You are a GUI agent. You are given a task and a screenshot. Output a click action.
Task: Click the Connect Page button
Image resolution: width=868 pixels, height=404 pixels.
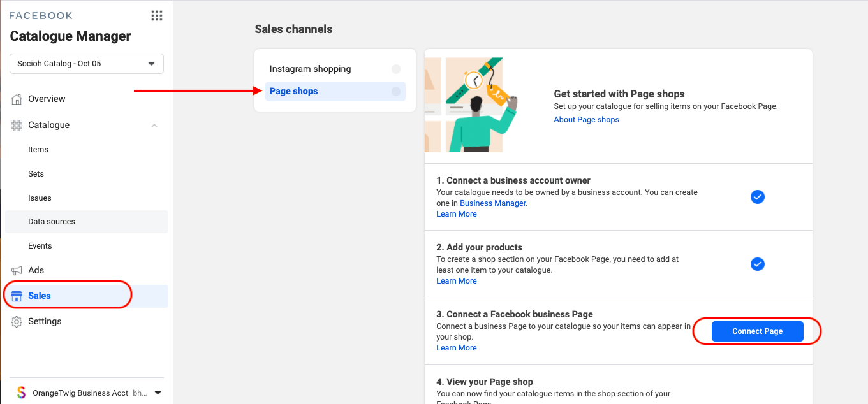757,331
